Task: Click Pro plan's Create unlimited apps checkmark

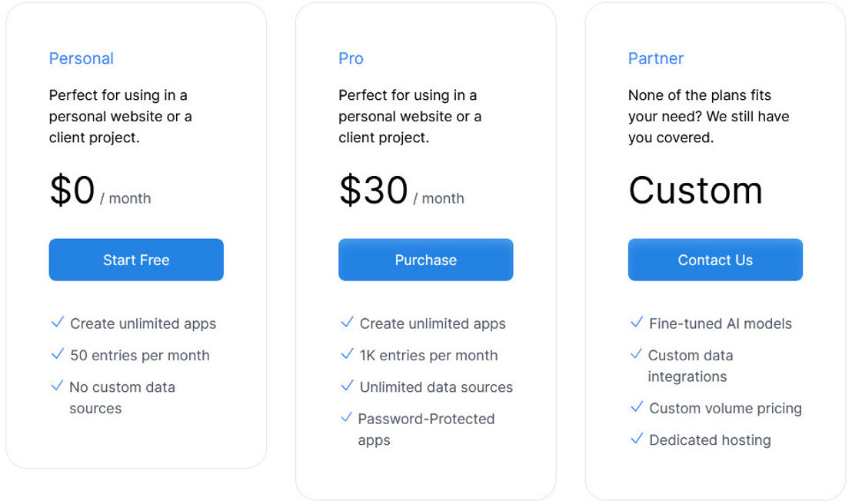Action: point(348,322)
